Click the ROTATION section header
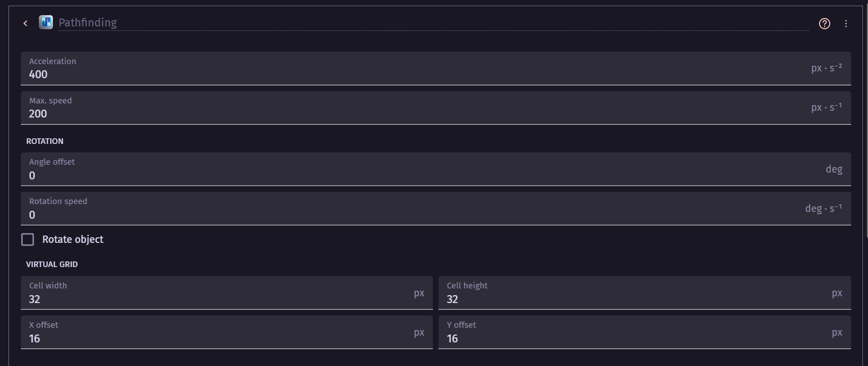The height and width of the screenshot is (366, 868). 44,141
